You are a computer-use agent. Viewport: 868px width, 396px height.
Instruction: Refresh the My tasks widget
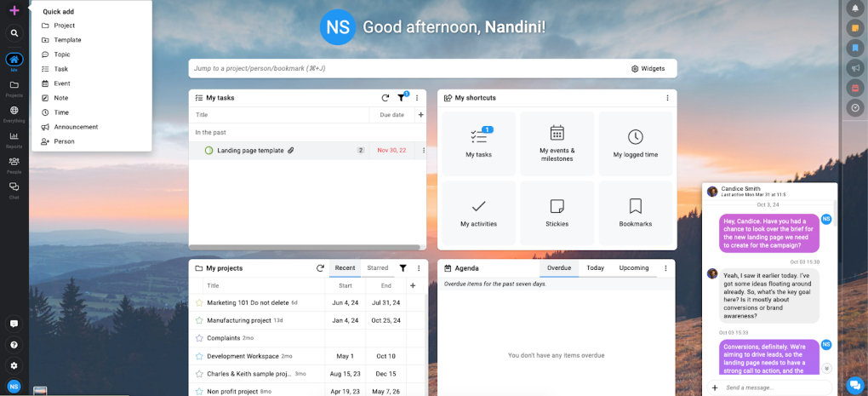coord(385,98)
